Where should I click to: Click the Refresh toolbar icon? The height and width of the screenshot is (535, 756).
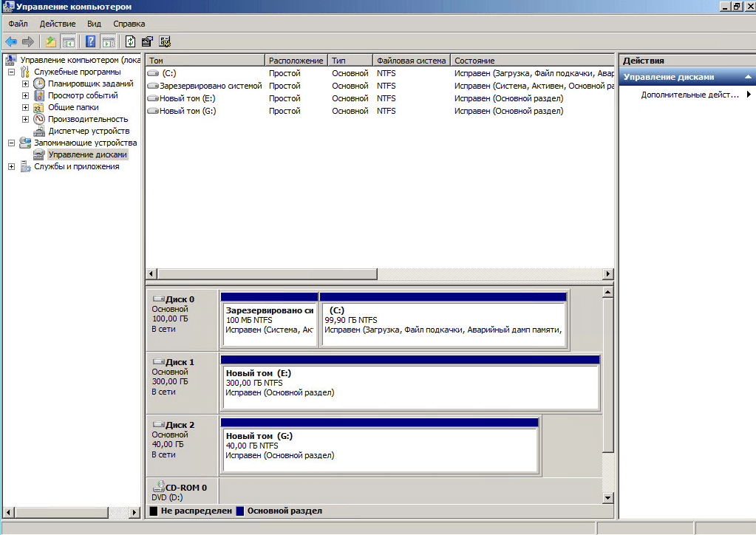pyautogui.click(x=131, y=41)
